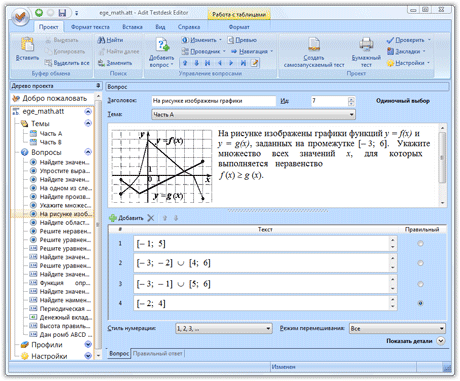
Task: Switch to the Вставка ribbon tab
Action: [132, 27]
